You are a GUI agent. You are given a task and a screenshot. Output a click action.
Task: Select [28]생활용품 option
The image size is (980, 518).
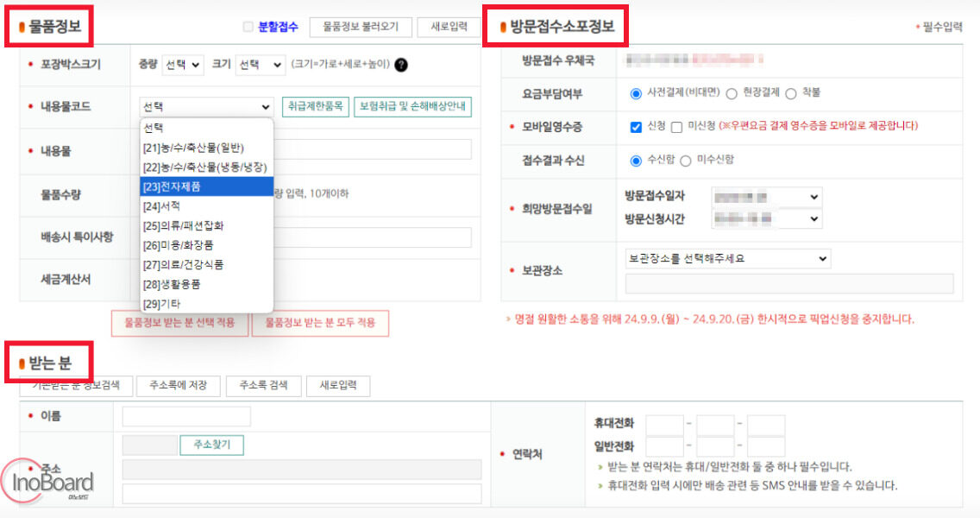206,284
